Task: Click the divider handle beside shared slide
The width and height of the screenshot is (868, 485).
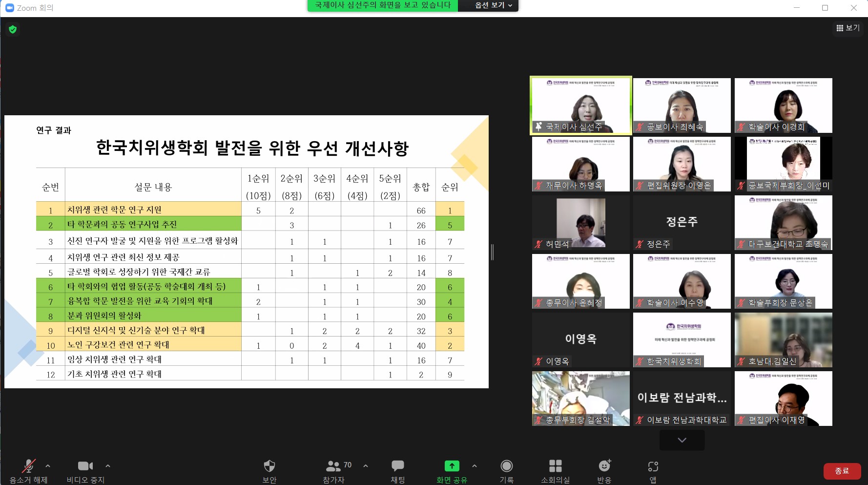Action: click(492, 252)
